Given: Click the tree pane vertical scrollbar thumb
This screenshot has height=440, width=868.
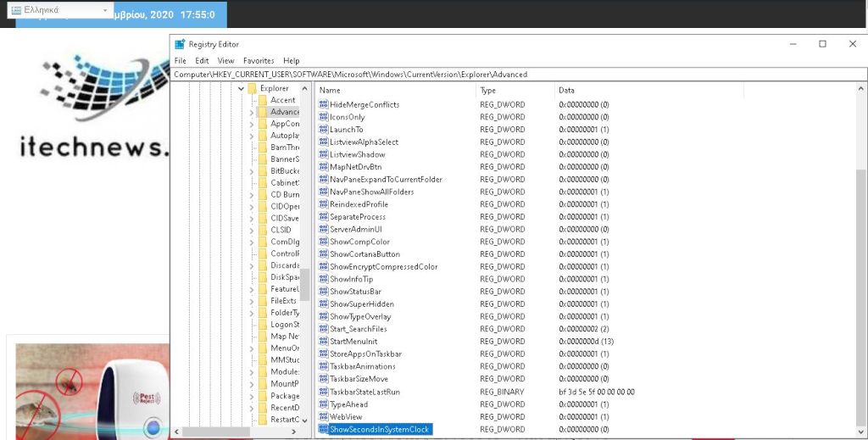Looking at the screenshot, I should [x=304, y=285].
